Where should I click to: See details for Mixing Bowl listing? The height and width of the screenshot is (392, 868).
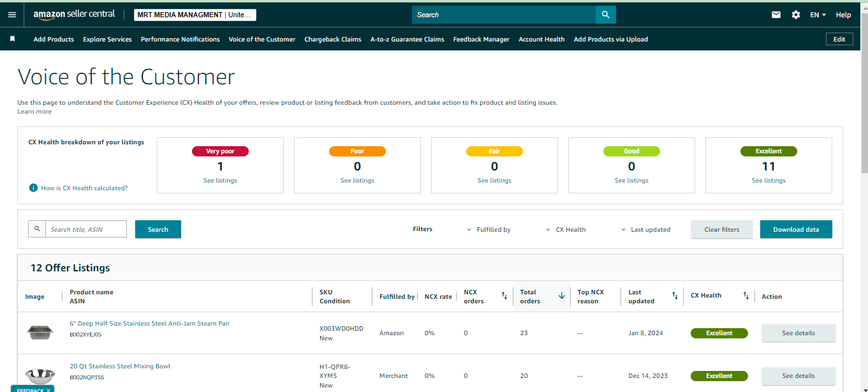(798, 375)
